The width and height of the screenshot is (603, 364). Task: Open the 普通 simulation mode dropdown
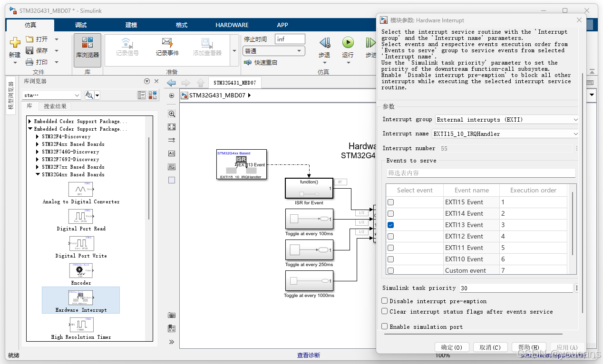tap(273, 51)
